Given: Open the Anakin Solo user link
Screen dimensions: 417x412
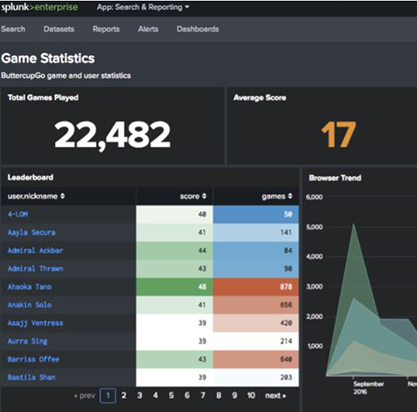Looking at the screenshot, I should pyautogui.click(x=29, y=305).
